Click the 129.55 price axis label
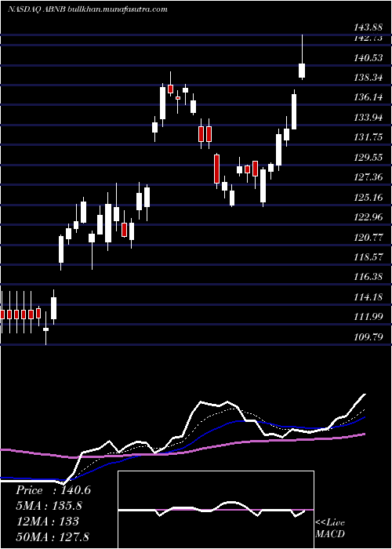The image size is (392, 549). [368, 158]
